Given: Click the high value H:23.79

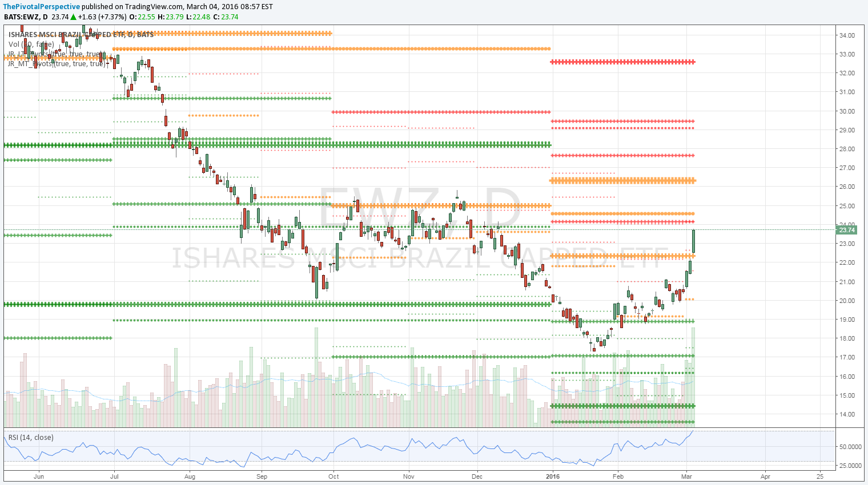Looking at the screenshot, I should [171, 17].
